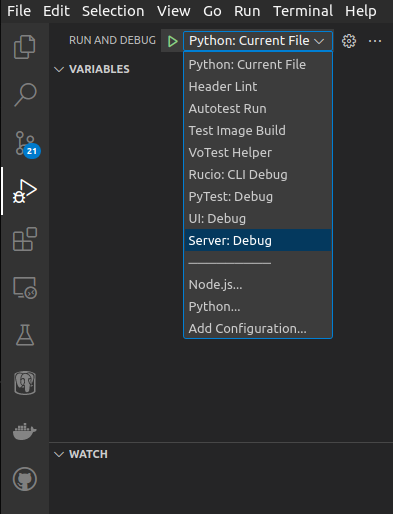Choose the Test Image Build configuration
Screen dimensions: 393x514
coord(258,131)
